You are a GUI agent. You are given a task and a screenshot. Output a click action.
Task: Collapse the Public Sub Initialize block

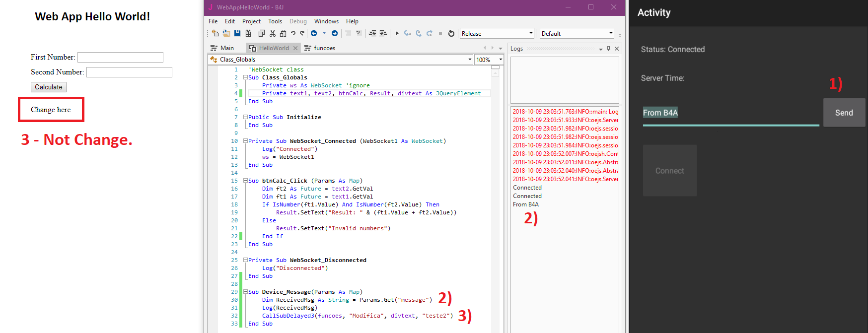[x=245, y=117]
